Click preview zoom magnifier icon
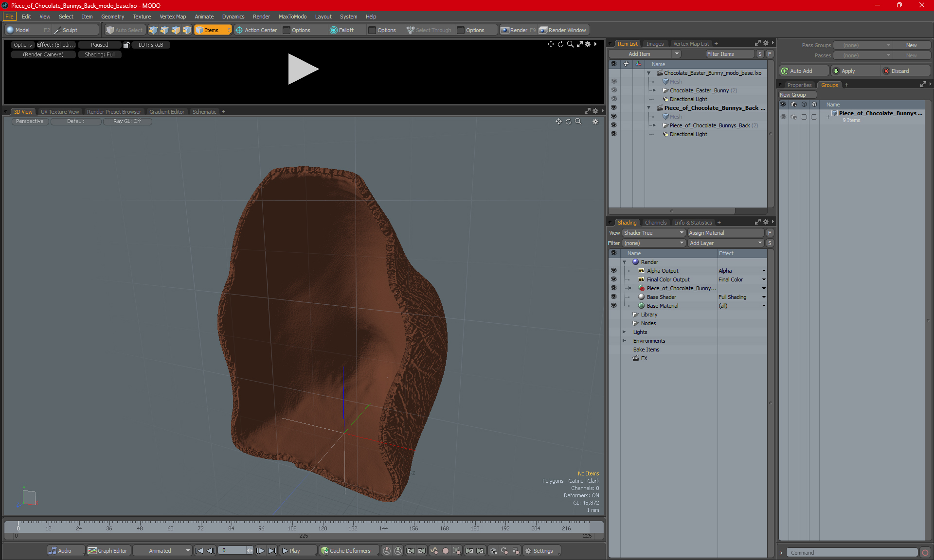 coord(570,44)
